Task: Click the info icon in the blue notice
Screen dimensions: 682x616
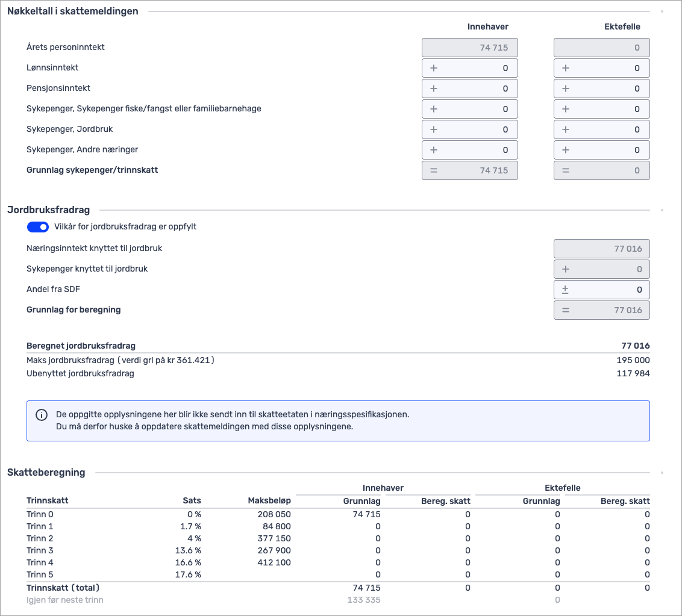Action: (42, 415)
